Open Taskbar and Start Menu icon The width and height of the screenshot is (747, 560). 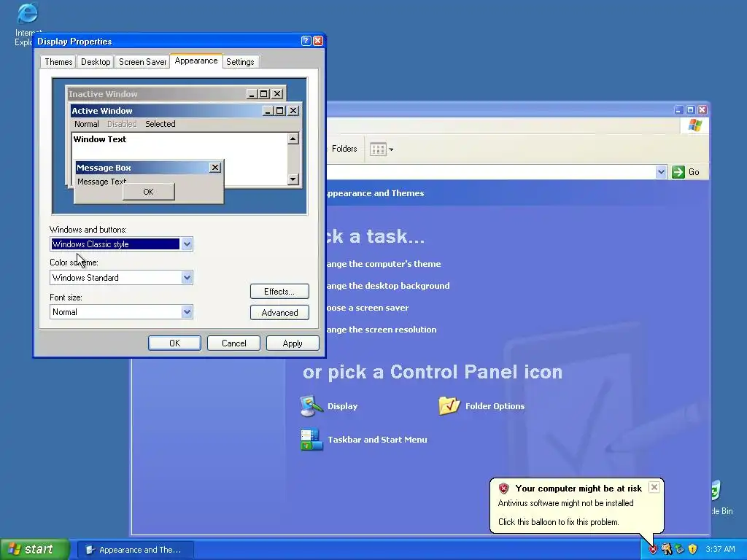coord(311,440)
